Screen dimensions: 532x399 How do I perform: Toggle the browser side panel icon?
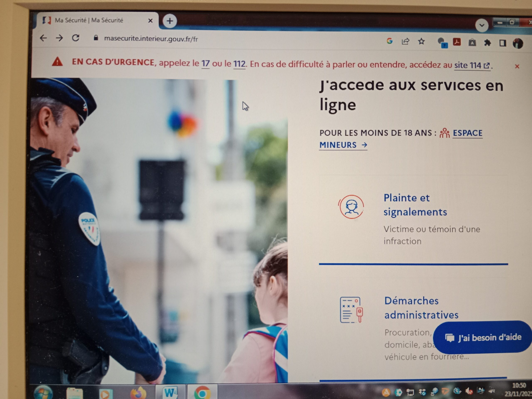[502, 43]
